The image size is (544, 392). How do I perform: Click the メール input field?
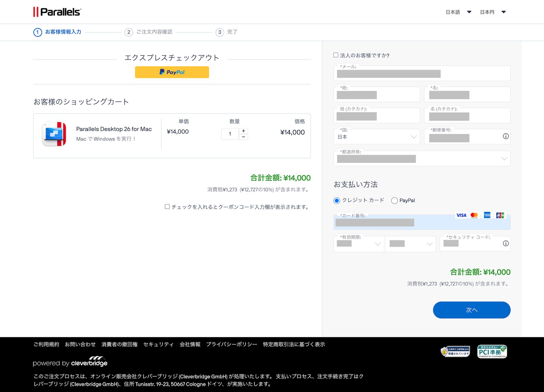click(422, 74)
